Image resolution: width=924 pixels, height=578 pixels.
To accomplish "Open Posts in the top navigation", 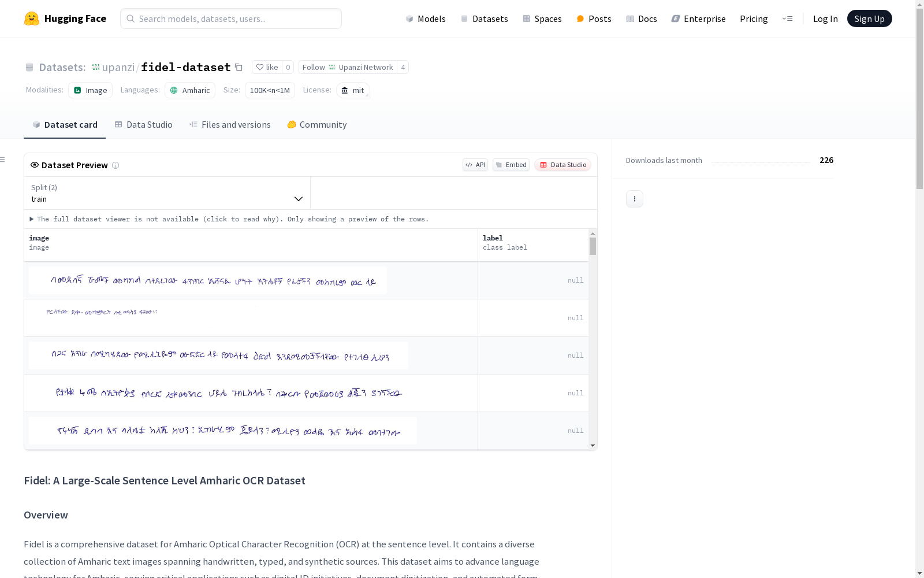I will click(x=594, y=18).
